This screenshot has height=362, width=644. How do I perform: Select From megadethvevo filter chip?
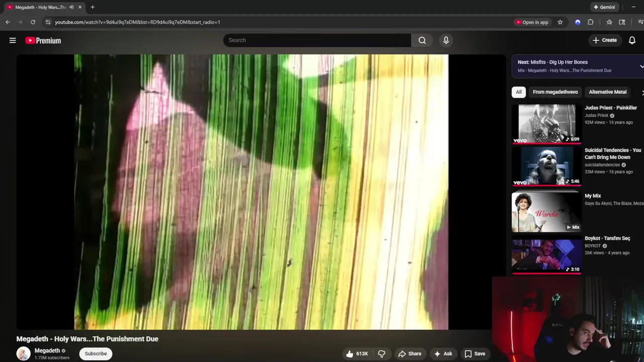point(555,92)
